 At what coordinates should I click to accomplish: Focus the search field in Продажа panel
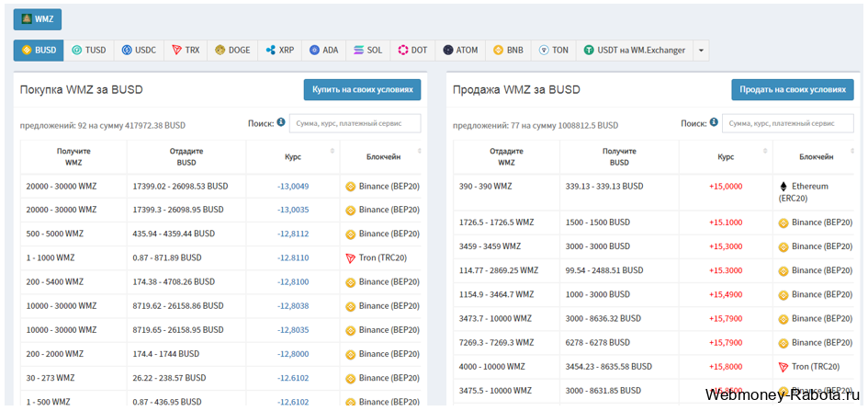click(788, 123)
